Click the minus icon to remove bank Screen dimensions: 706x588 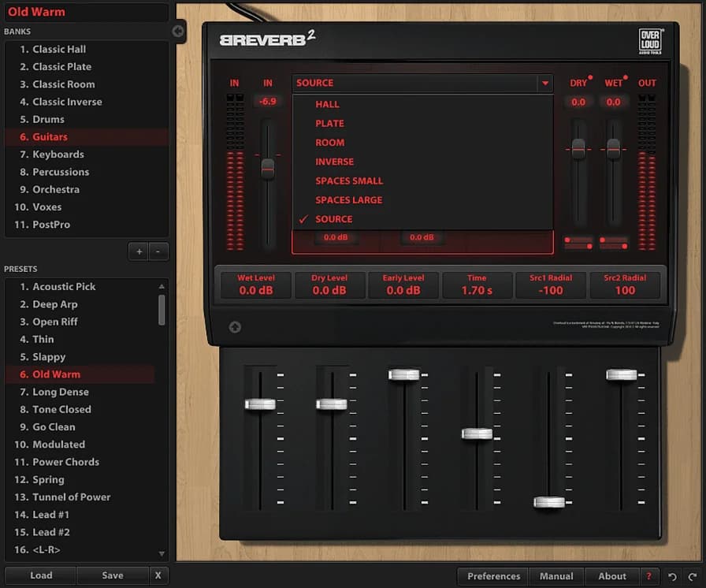pos(158,251)
